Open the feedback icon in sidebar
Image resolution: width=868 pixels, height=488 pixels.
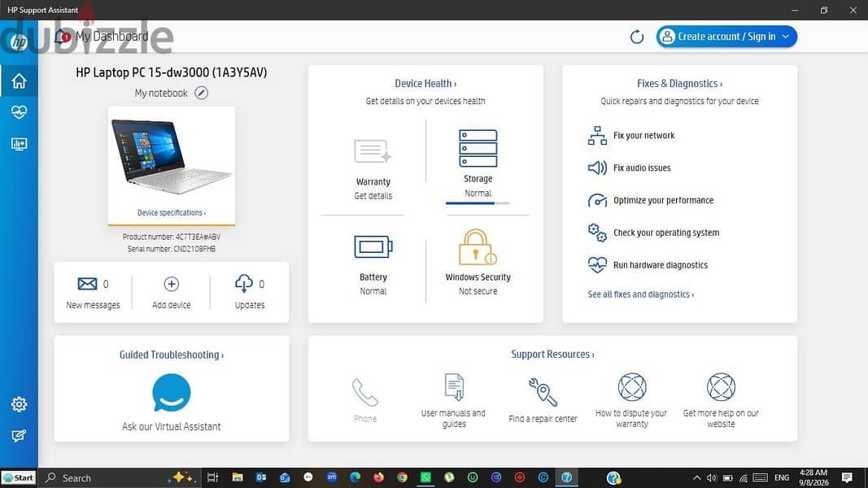[x=19, y=436]
